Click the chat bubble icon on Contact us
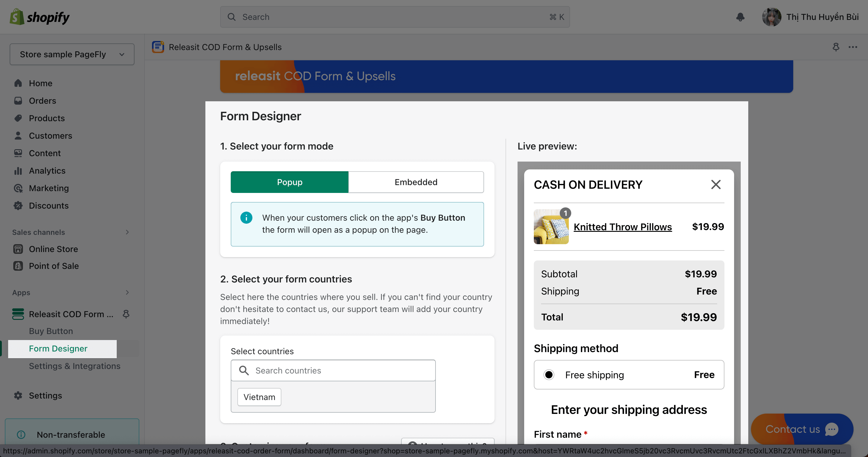The width and height of the screenshot is (868, 457). pyautogui.click(x=832, y=429)
